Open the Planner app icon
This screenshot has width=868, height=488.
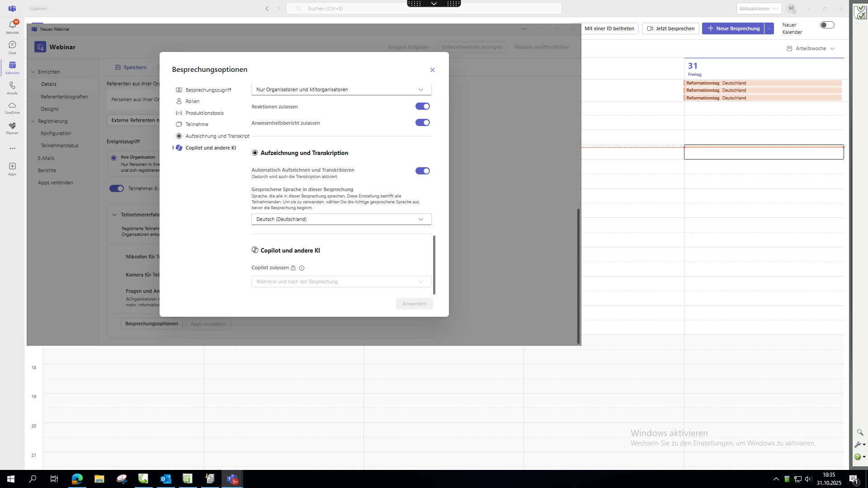[12, 127]
